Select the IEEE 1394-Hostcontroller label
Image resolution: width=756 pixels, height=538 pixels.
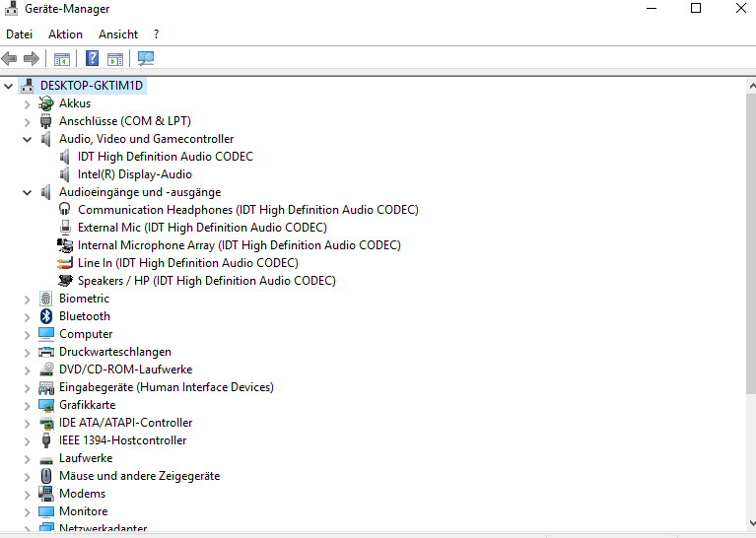tap(122, 440)
